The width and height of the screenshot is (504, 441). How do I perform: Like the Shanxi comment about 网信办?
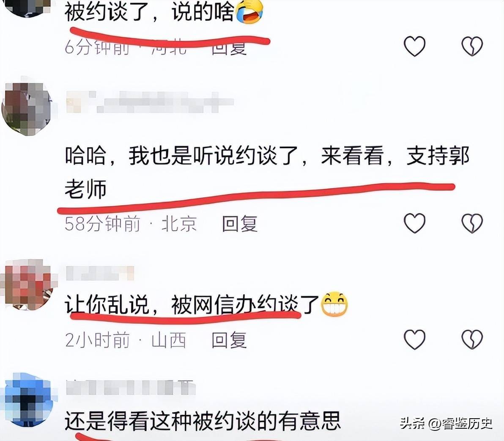[x=414, y=339]
